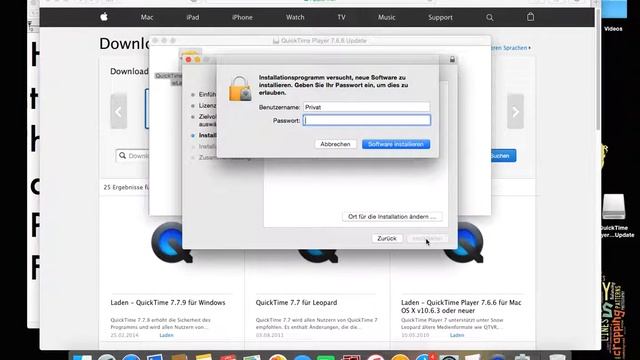This screenshot has width=640, height=360.
Task: Click the 25 Ergebnisse results text
Action: pos(126,187)
